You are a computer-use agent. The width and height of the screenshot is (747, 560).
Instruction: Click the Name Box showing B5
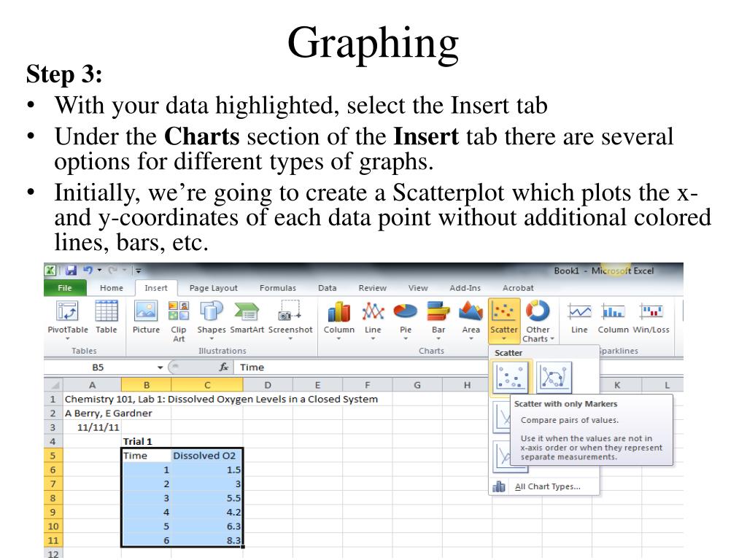click(x=98, y=367)
